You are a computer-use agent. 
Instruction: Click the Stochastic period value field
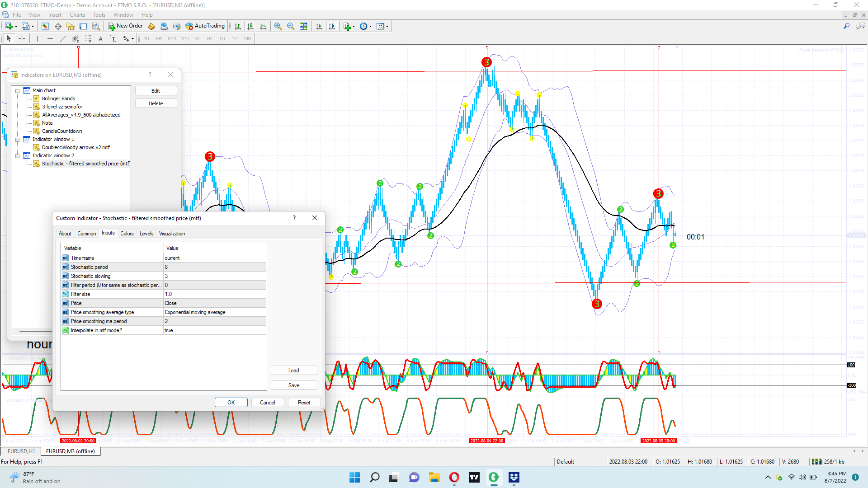coord(214,267)
